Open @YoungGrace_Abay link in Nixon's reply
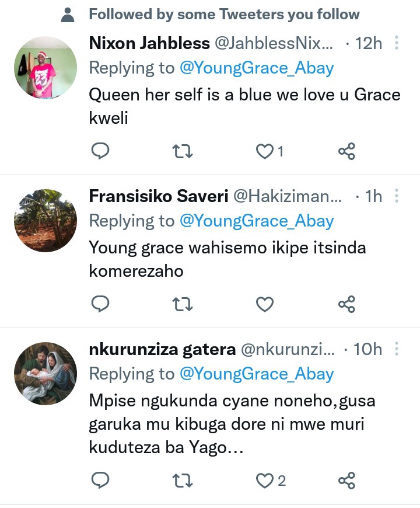 tap(257, 68)
